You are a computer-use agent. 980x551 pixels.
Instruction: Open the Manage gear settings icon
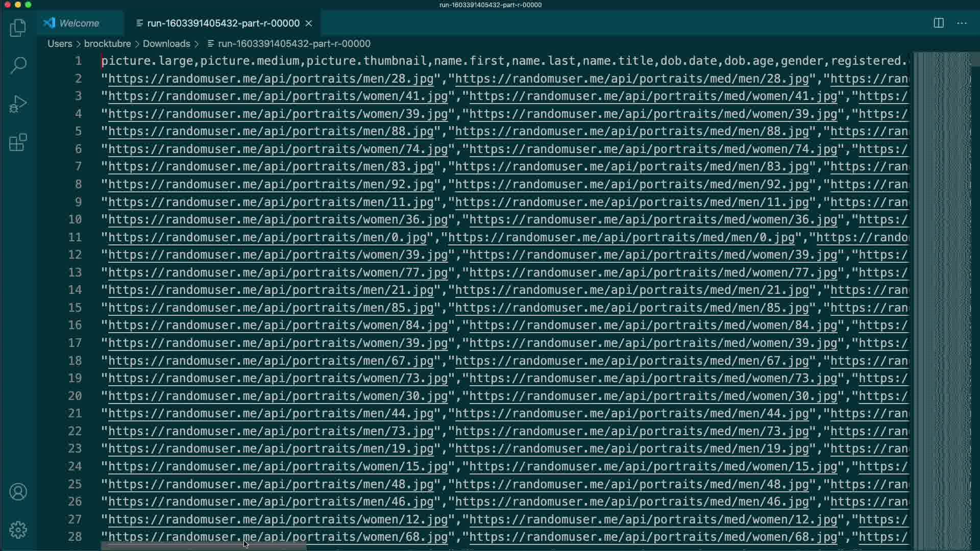tap(18, 530)
